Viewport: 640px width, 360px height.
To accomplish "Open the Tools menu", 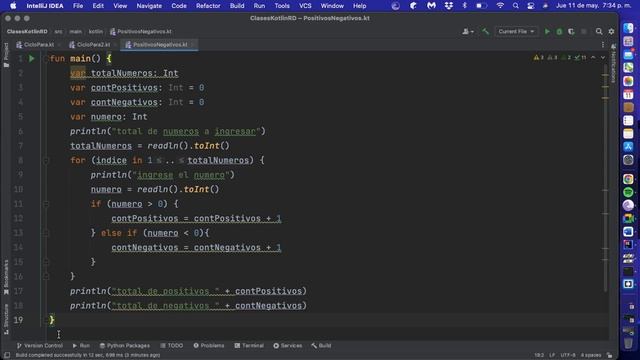I will coord(282,6).
